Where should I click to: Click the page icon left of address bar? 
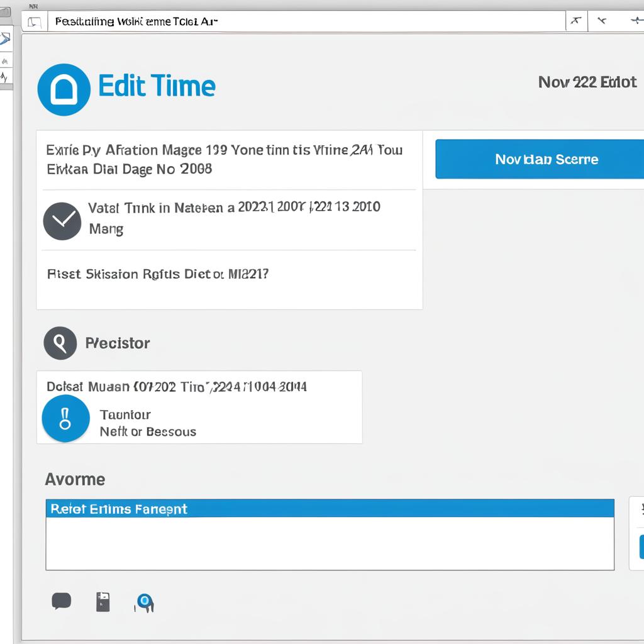(x=35, y=22)
